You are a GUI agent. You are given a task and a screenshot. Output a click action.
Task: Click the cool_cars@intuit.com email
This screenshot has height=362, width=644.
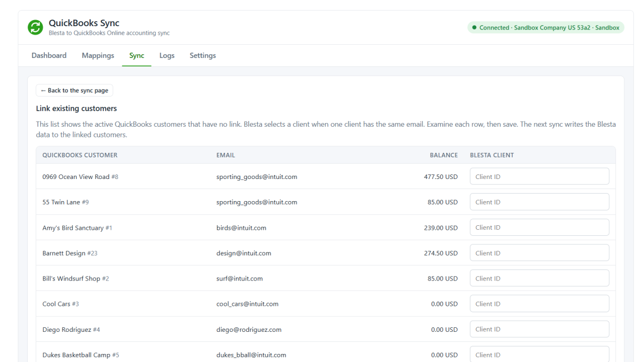248,304
